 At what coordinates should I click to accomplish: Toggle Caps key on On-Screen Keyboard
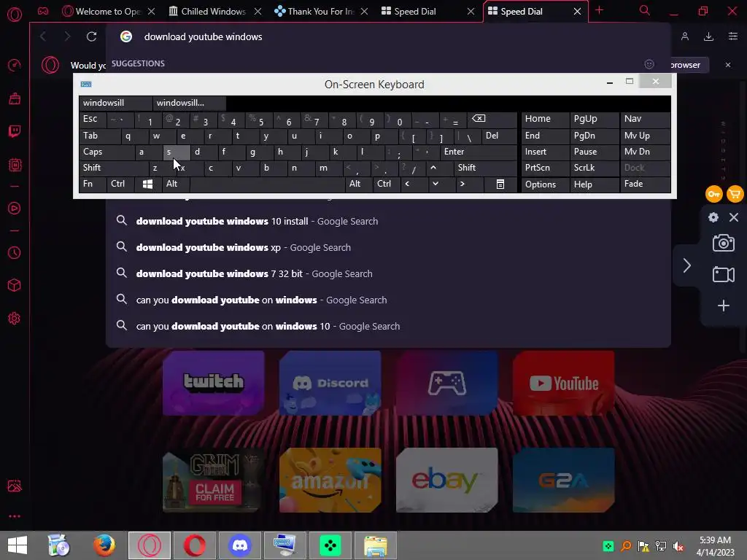coord(107,152)
